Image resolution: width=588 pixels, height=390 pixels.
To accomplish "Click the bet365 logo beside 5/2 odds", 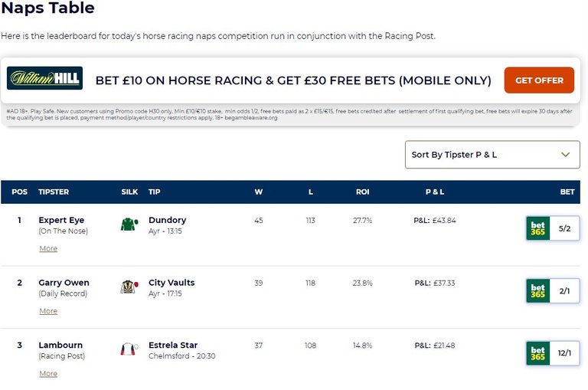I will tap(537, 228).
